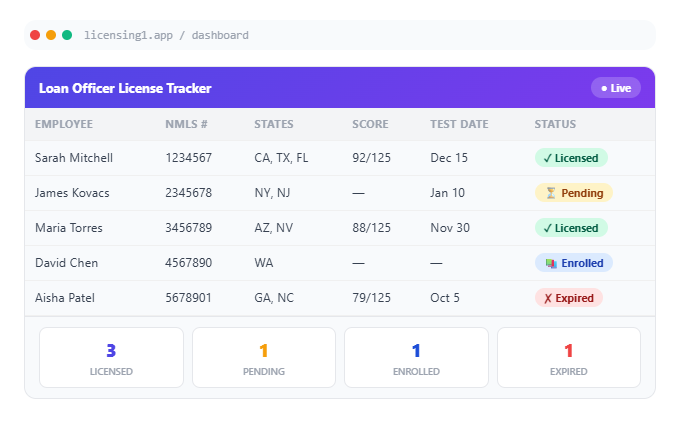Click the orange minimize window dot
Screen dimensions: 680x423
point(51,35)
